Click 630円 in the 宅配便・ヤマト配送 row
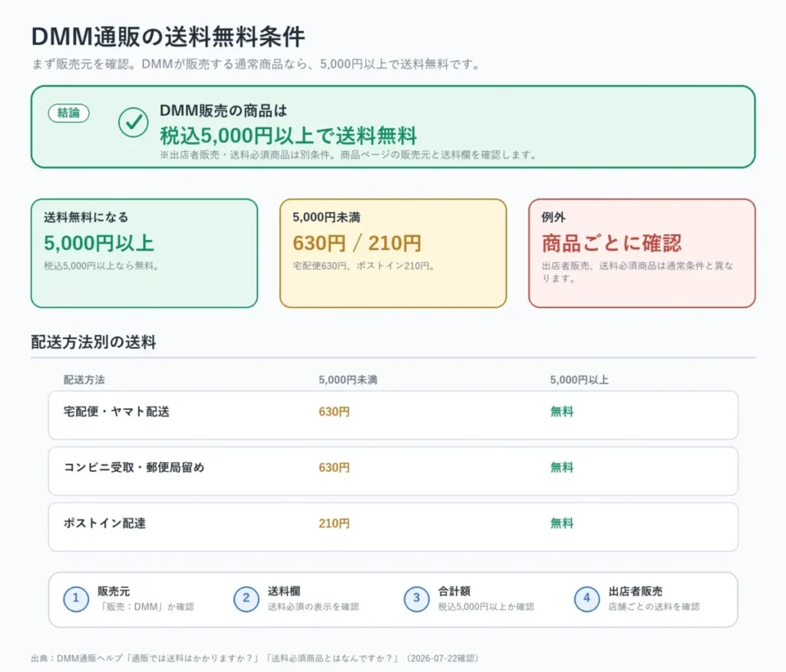This screenshot has height=672, width=786. point(335,411)
